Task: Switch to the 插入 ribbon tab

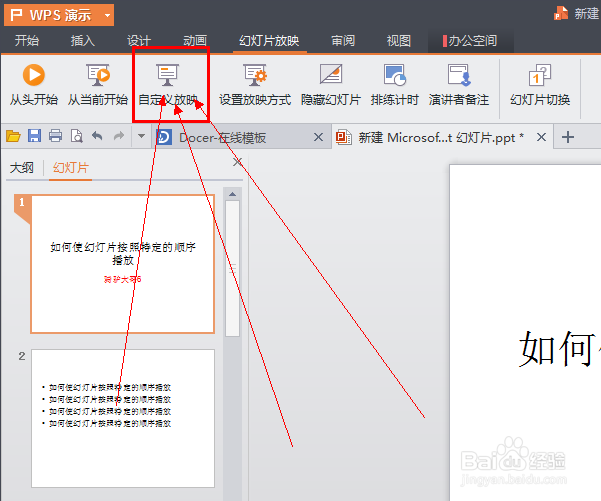Action: click(82, 41)
